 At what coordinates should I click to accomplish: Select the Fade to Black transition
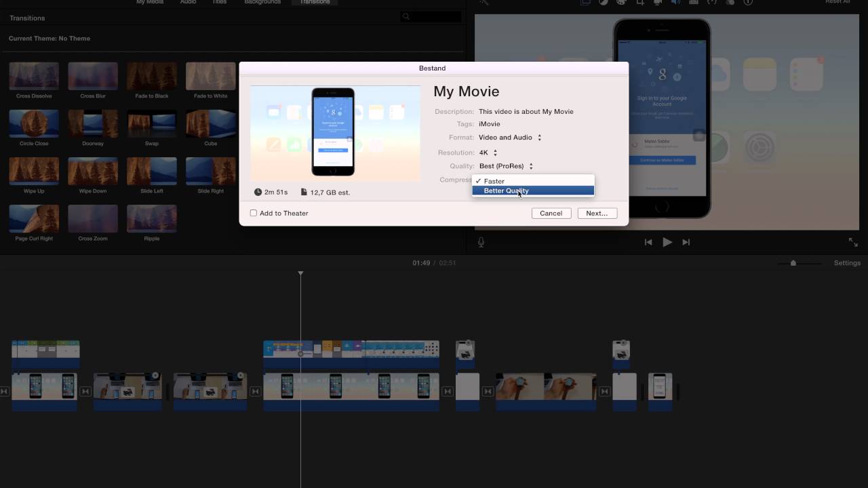point(152,76)
